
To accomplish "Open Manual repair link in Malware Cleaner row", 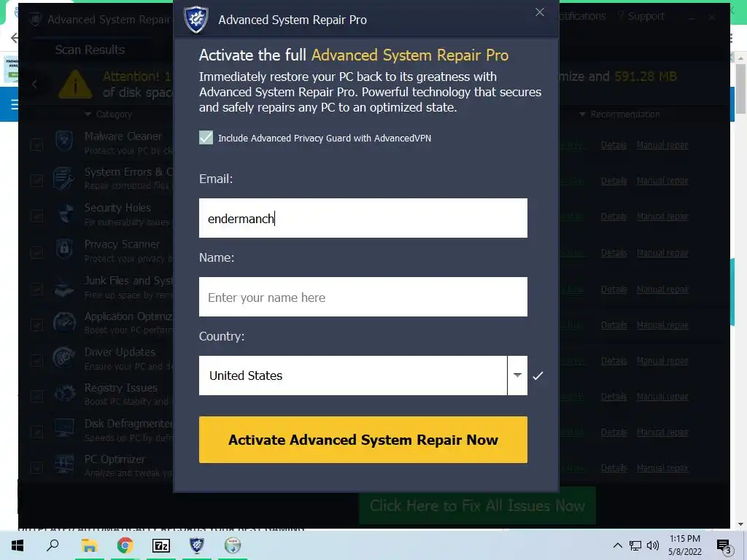I will (x=662, y=145).
